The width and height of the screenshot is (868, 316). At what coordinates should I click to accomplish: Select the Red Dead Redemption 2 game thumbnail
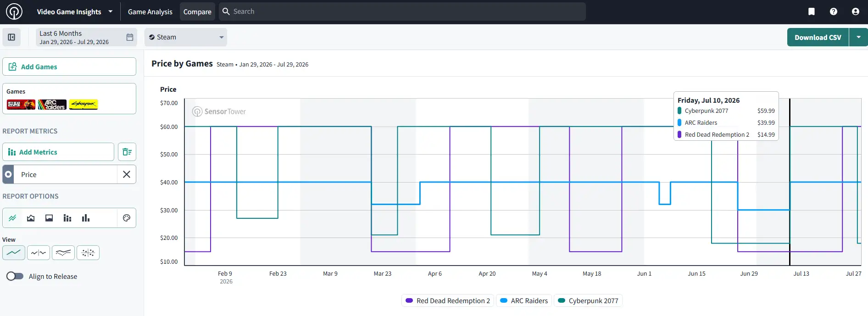click(21, 105)
